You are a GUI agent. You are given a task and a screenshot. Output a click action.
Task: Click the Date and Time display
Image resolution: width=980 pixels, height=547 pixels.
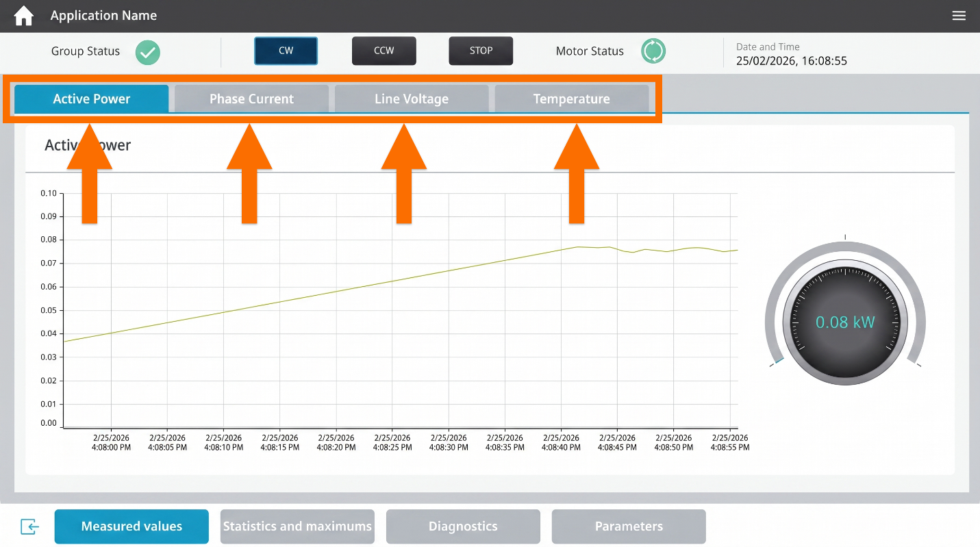[792, 54]
